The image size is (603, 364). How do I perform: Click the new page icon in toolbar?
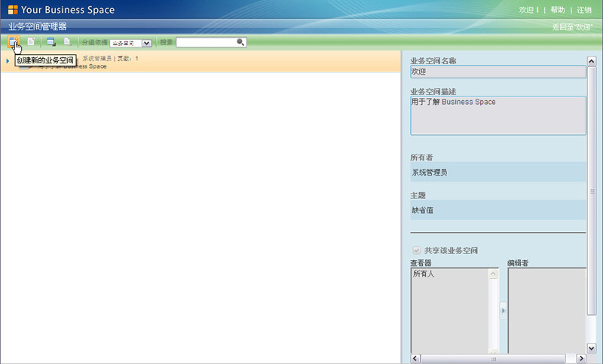coord(31,41)
